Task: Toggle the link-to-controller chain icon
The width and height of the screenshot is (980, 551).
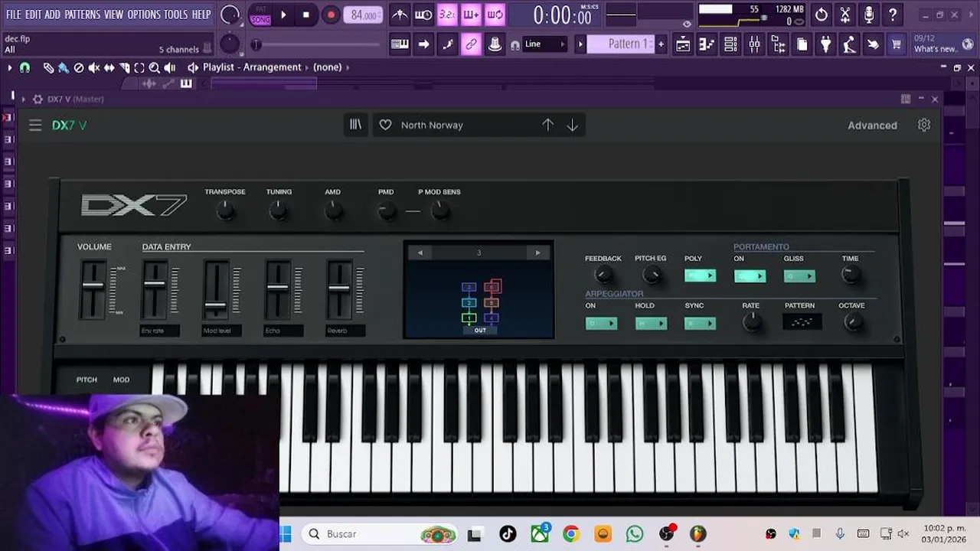Action: [x=471, y=44]
